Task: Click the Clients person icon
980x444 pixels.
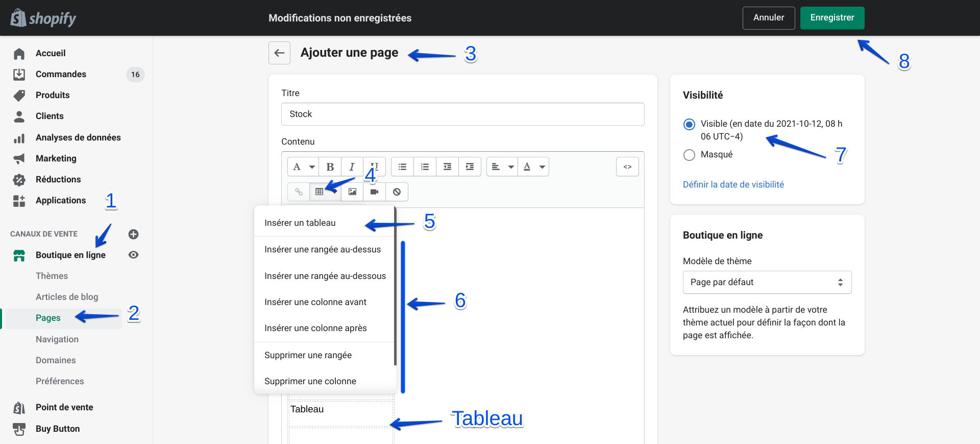Action: pos(19,116)
